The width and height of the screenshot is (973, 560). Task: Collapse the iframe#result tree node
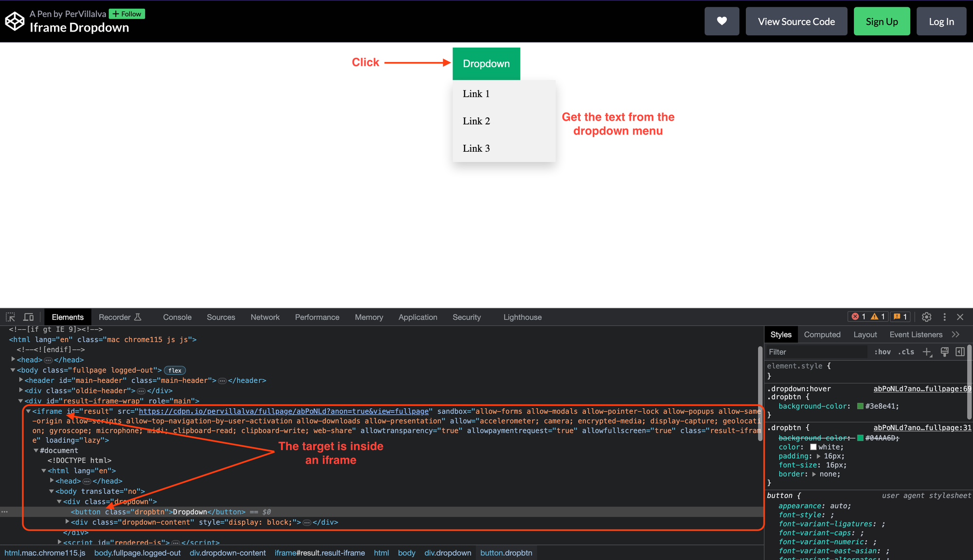pos(29,411)
